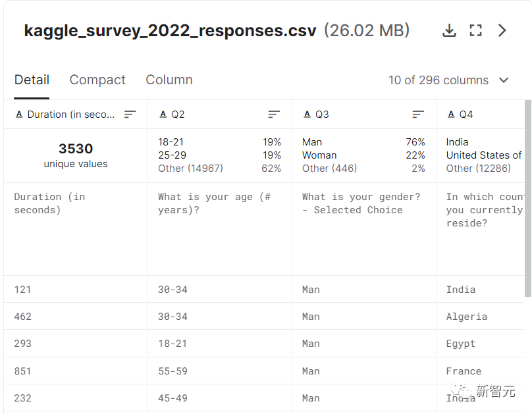The image size is (532, 414).
Task: Switch to the Compact tab
Action: click(97, 80)
